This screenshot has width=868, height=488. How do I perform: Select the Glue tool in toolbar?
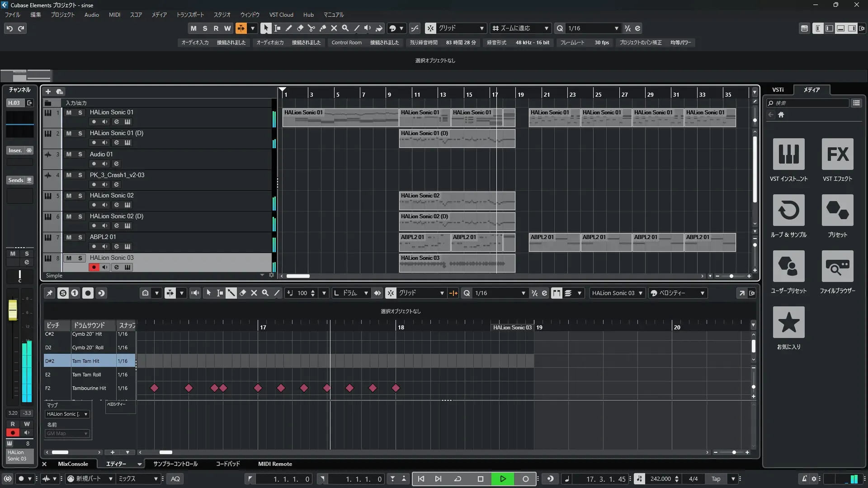[322, 28]
